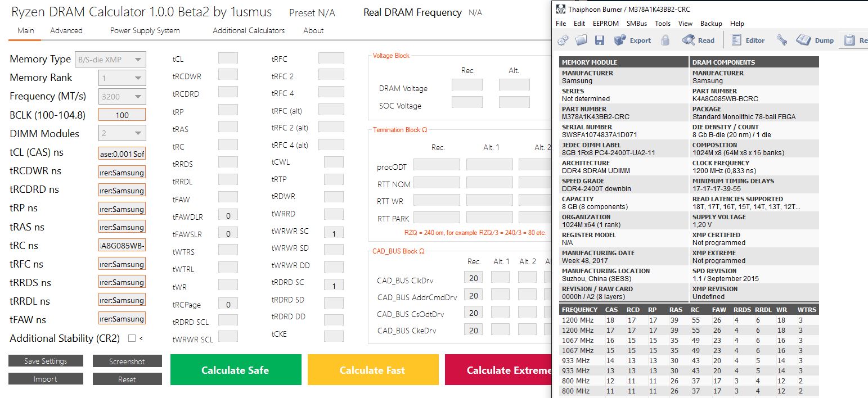
Task: Click the FREQUENCY column header in timings table
Action: pos(579,310)
